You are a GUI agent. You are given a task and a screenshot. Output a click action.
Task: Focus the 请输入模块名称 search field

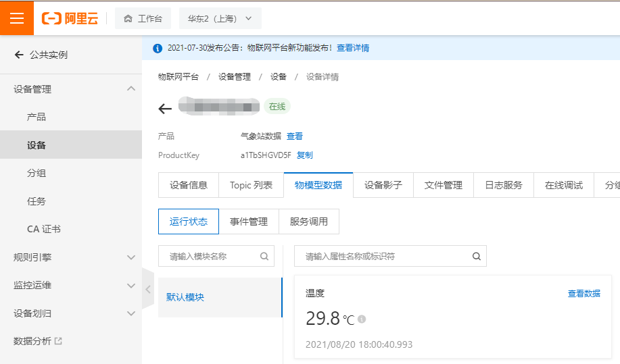[216, 256]
